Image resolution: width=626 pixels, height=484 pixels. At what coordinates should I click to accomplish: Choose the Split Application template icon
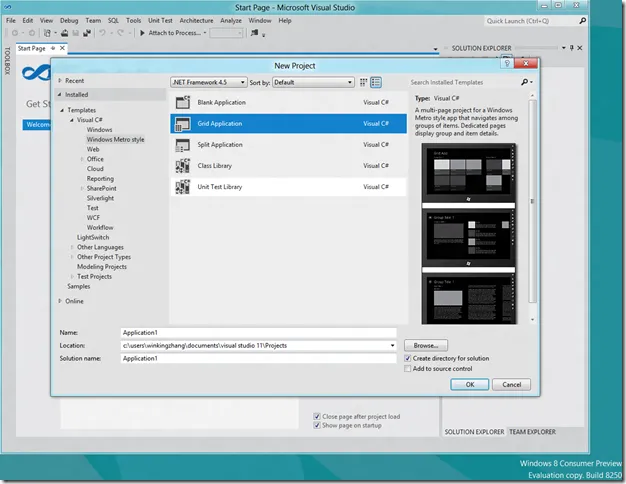182,145
